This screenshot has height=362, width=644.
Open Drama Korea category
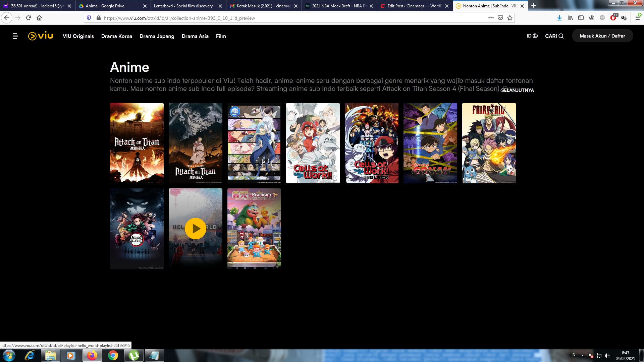click(117, 36)
